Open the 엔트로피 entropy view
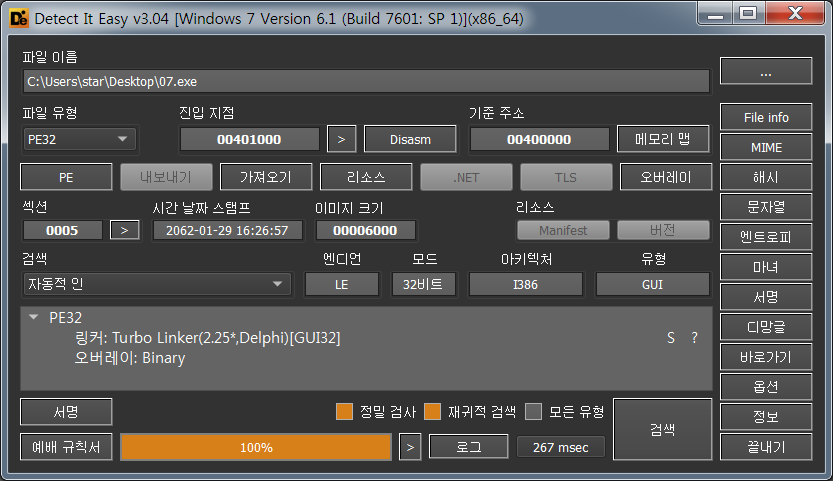This screenshot has width=833, height=481. point(766,237)
